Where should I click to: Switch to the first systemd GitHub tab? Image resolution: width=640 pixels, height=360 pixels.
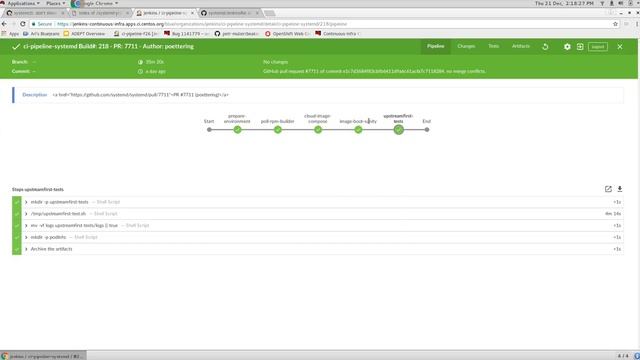click(x=34, y=13)
